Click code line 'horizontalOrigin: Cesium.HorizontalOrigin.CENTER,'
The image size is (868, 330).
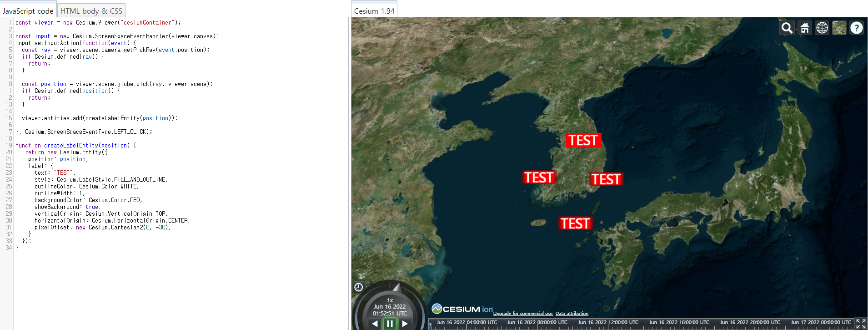tap(112, 220)
